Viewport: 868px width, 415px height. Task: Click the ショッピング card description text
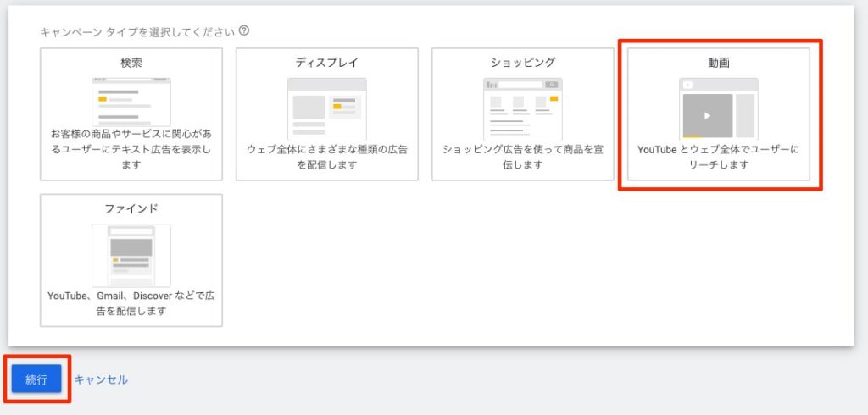[x=523, y=157]
